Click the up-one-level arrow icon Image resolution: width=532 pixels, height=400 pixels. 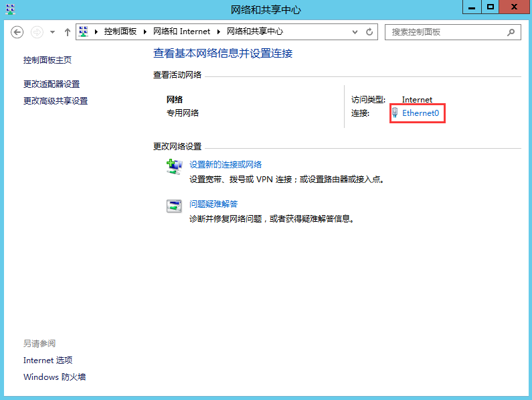tap(68, 32)
